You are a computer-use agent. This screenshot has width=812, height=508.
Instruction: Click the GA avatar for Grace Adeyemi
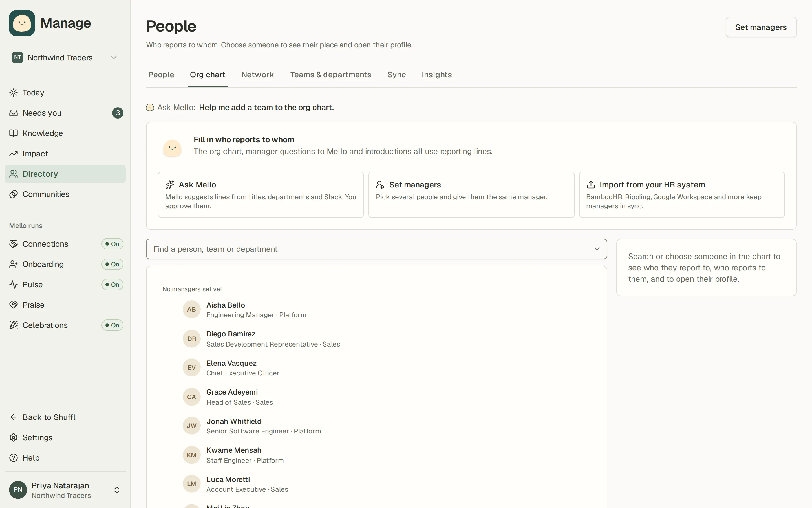(192, 397)
